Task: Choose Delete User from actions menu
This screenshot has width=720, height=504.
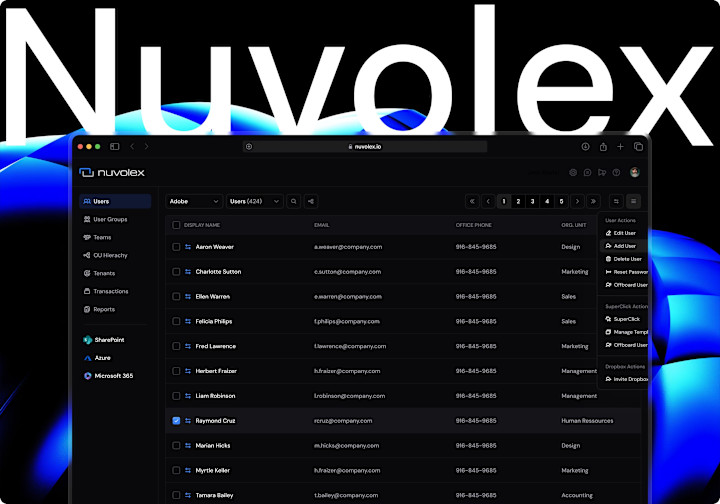Action: pos(624,259)
